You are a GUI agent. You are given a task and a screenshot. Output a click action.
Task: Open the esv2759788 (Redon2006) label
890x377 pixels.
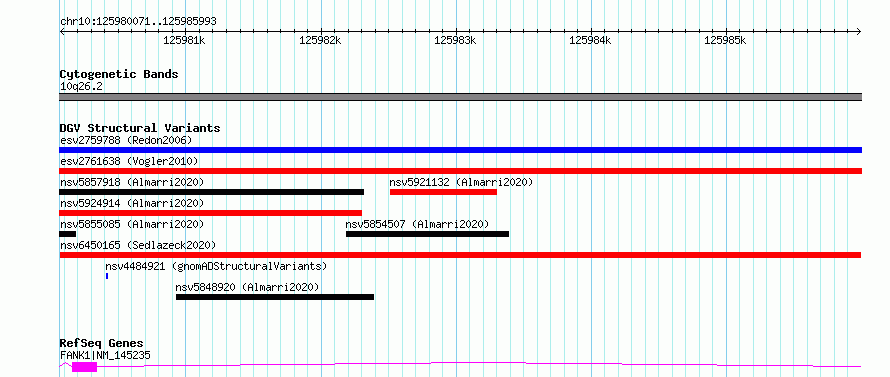[126, 140]
